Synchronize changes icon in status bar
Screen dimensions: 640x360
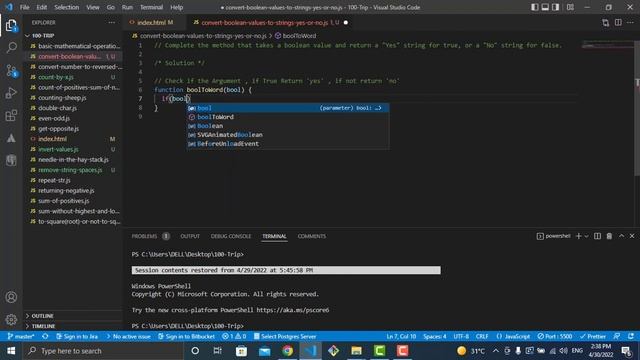[45, 336]
